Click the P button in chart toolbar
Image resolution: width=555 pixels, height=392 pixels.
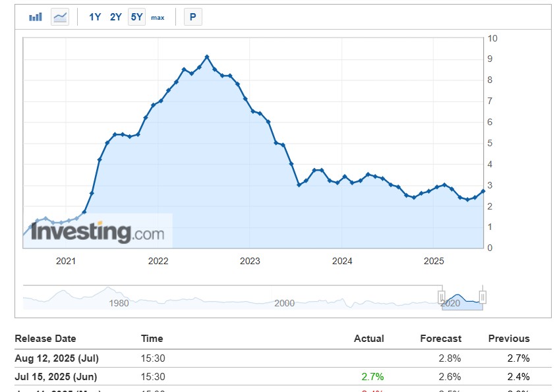193,16
